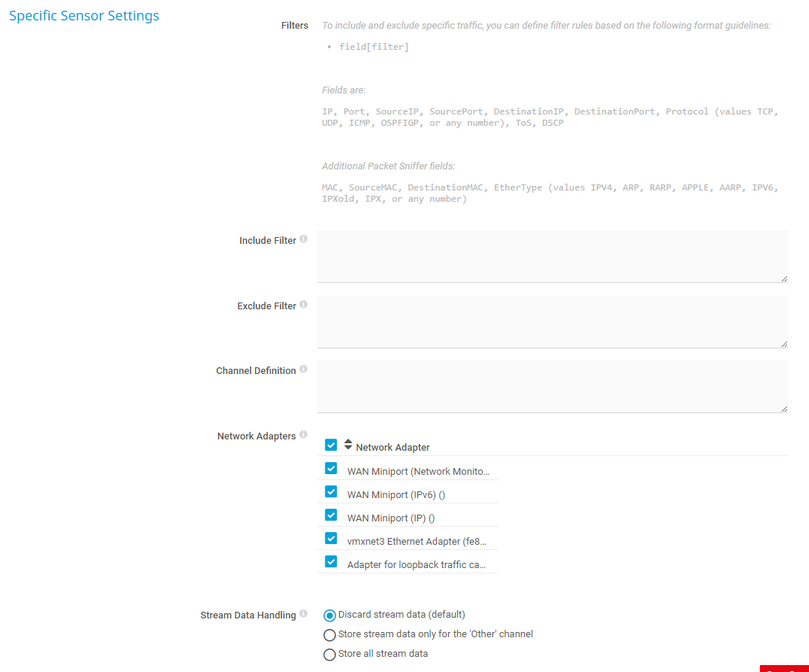Uncheck the Adapter for loopback traffic
The image size is (809, 672).
click(x=331, y=561)
